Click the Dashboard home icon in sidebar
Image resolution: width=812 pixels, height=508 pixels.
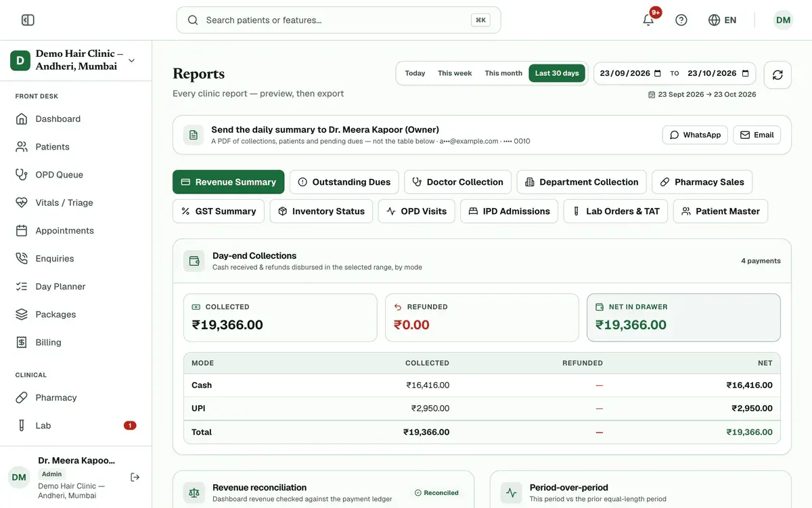(22, 119)
